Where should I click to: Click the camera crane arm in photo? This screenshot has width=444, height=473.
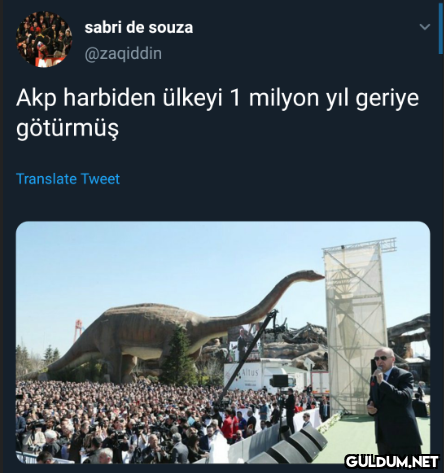(248, 353)
